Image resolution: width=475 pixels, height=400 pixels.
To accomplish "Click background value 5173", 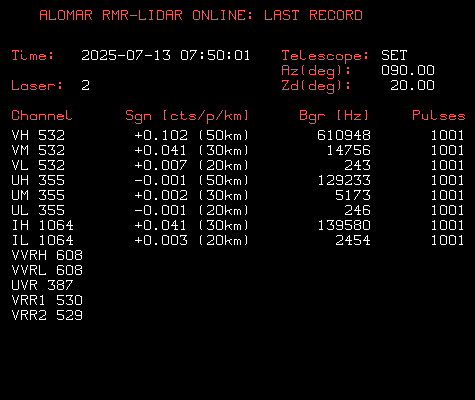I will 353,195.
